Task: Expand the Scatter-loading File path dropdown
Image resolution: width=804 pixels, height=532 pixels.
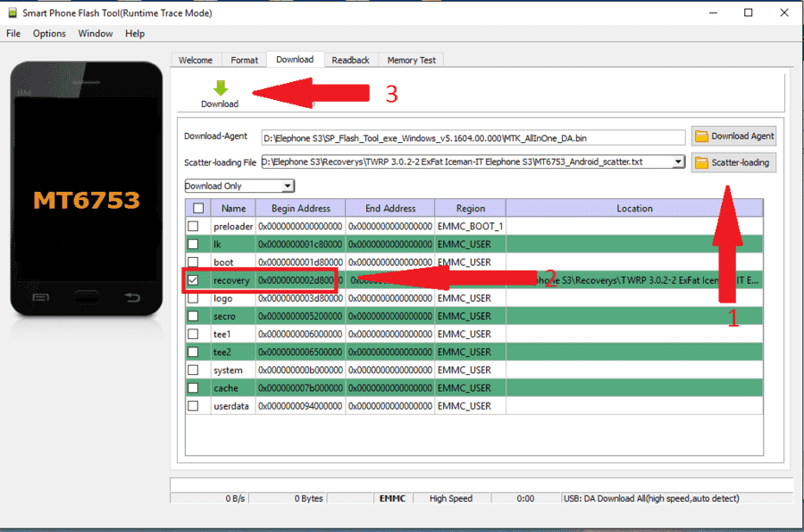Action: coord(678,162)
